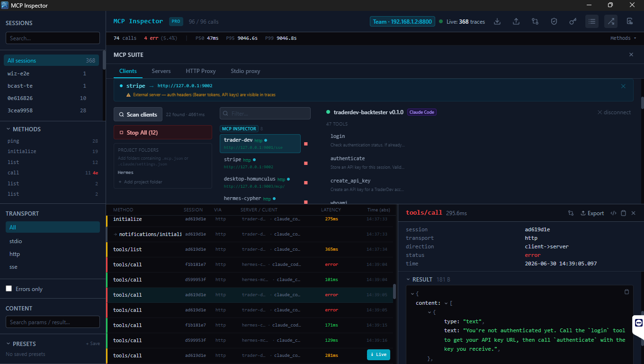Screen dimensions: 644x364
Task: Select the 3cea9958 session
Action: point(51,110)
